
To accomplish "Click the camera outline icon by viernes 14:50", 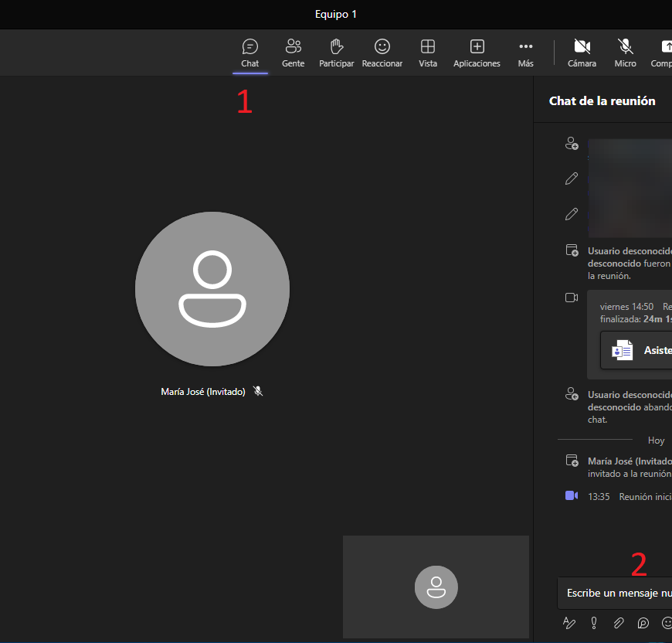I will coord(572,298).
